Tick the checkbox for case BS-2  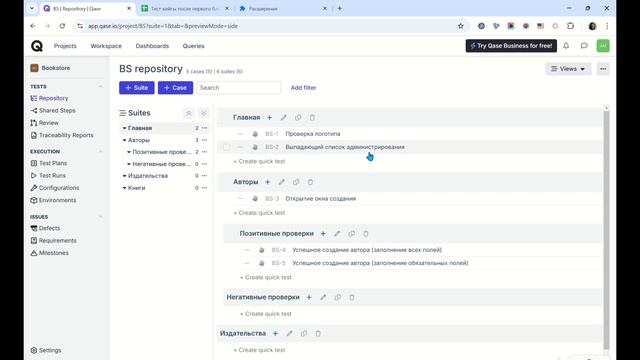coord(227,147)
